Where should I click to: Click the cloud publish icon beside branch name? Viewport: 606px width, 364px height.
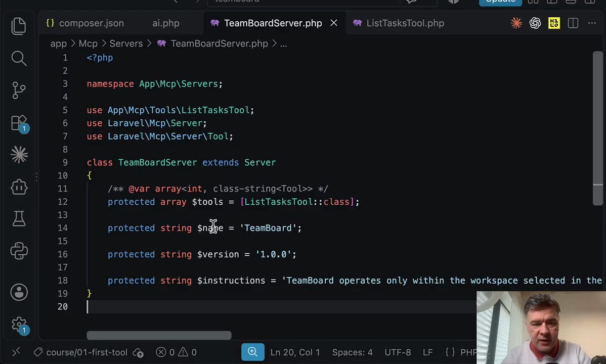[138, 352]
